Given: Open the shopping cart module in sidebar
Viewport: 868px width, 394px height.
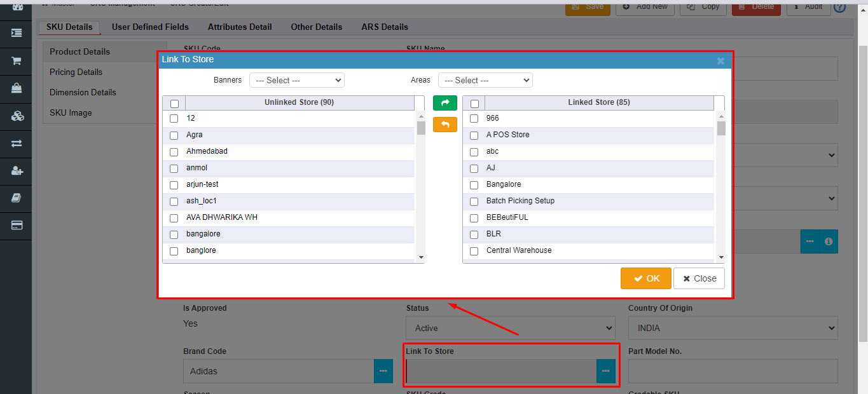Looking at the screenshot, I should [16, 60].
